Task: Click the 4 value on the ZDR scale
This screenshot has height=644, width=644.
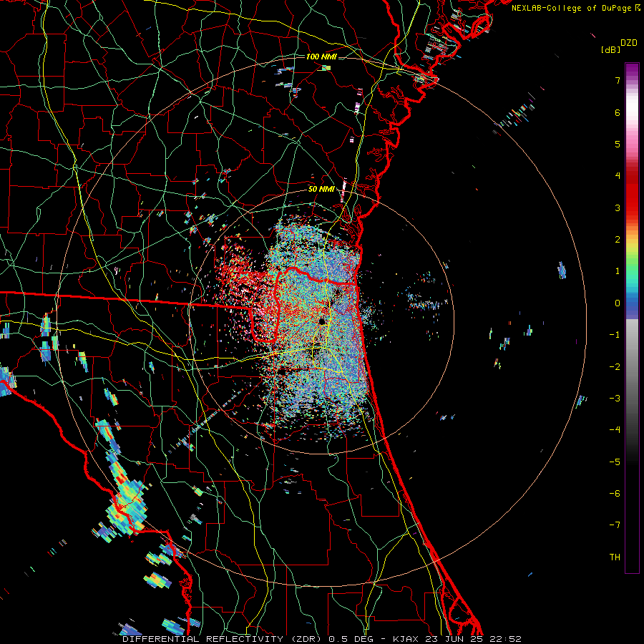Action: (x=618, y=176)
